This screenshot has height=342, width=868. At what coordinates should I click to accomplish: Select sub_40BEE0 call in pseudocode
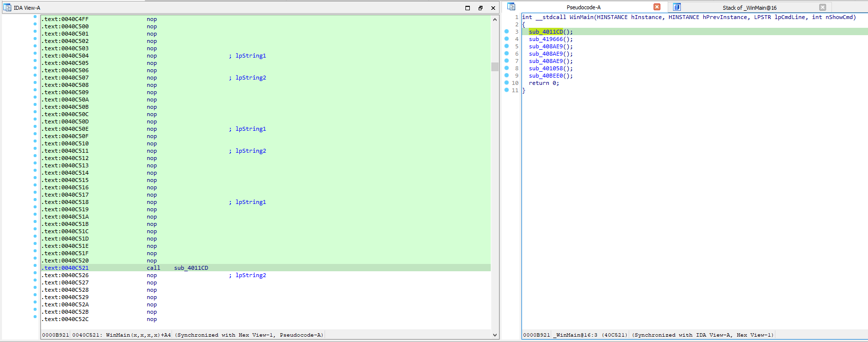546,76
